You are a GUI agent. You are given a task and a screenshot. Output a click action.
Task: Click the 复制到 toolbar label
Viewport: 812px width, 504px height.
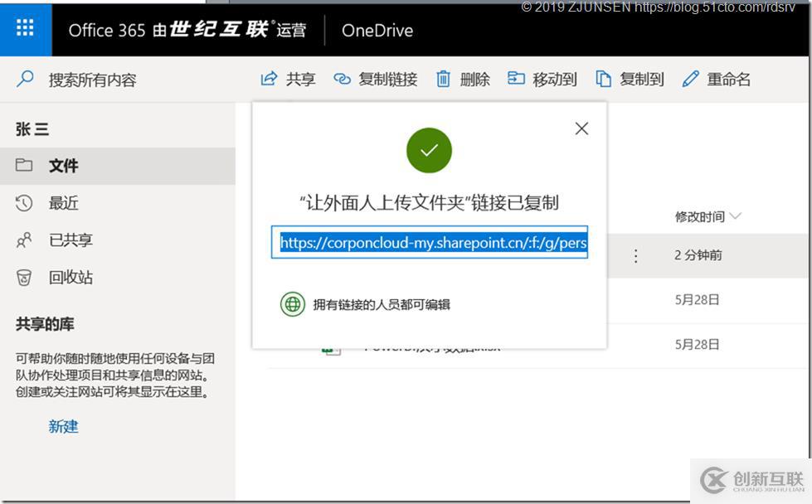(x=642, y=80)
